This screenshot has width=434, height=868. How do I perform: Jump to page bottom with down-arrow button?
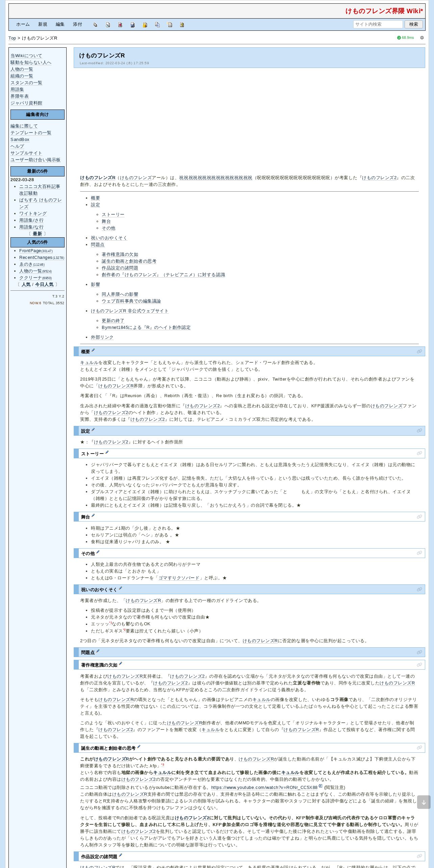click(x=424, y=802)
